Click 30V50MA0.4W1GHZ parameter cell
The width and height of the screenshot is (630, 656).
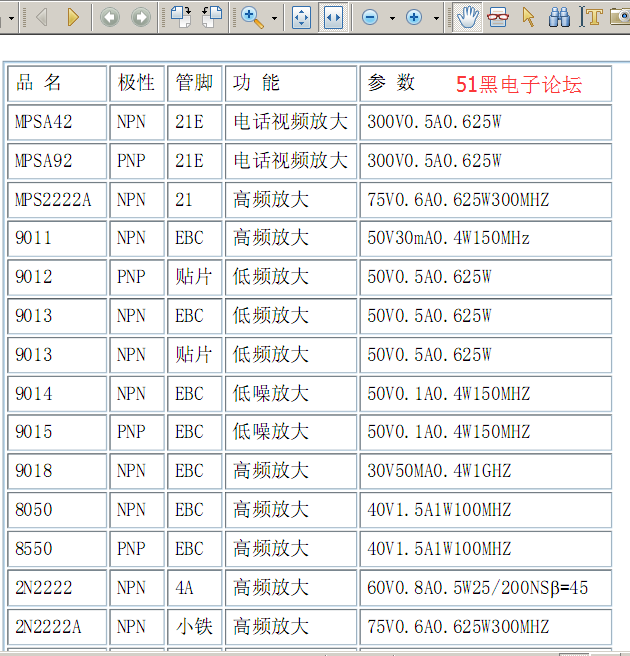[485, 471]
